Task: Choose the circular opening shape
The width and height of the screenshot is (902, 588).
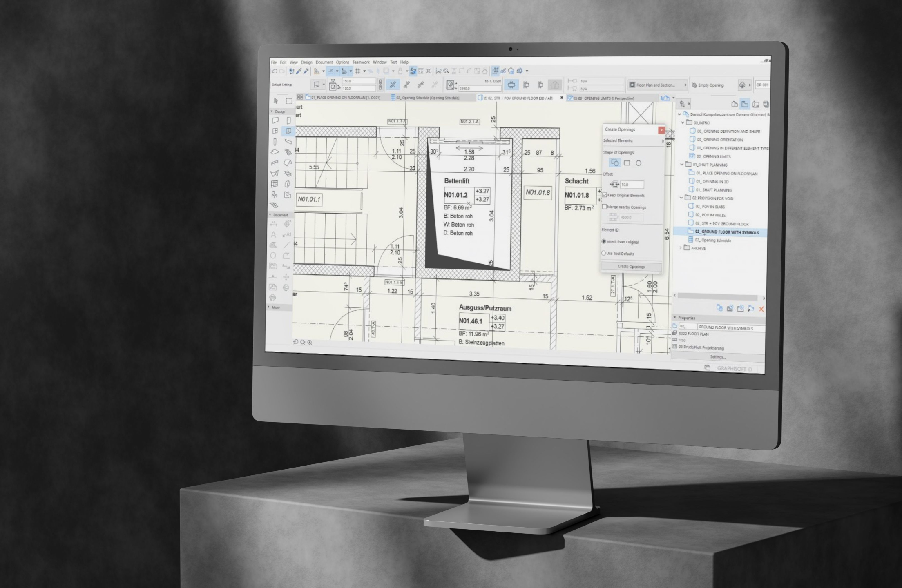Action: click(x=638, y=163)
